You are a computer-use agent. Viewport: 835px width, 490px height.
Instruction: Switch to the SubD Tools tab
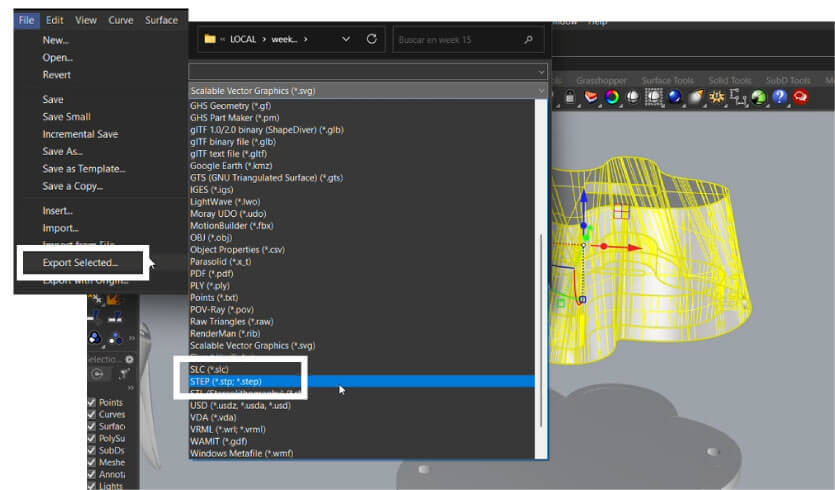pos(788,80)
